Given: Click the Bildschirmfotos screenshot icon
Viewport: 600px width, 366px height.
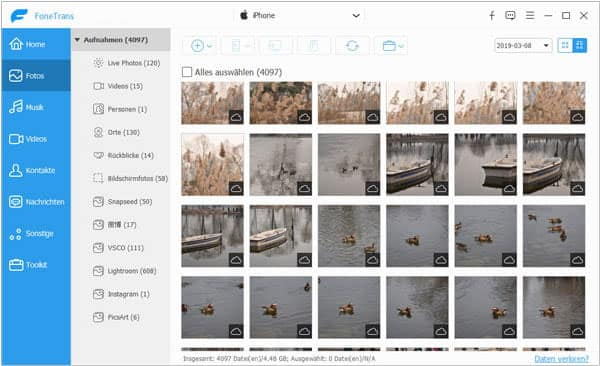Looking at the screenshot, I should point(98,178).
